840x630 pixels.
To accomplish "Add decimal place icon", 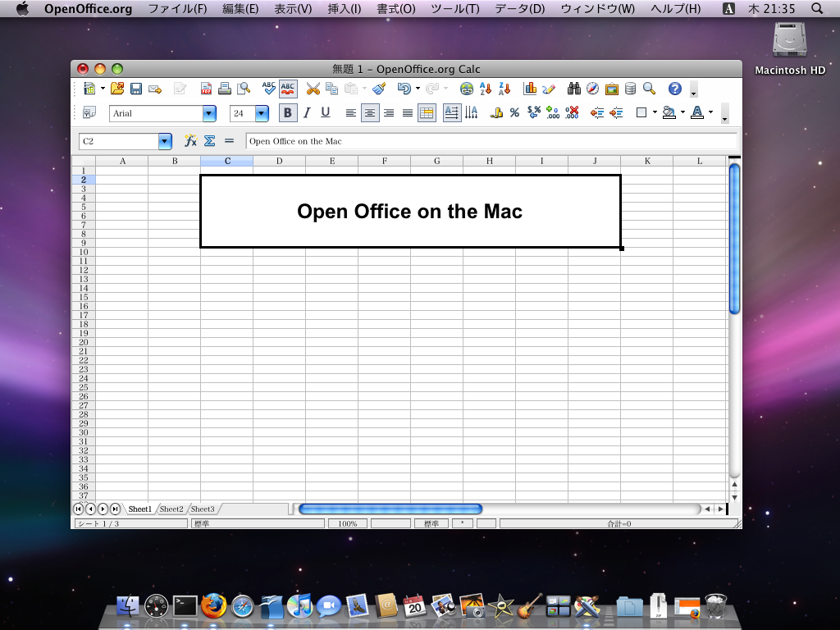I will point(553,112).
